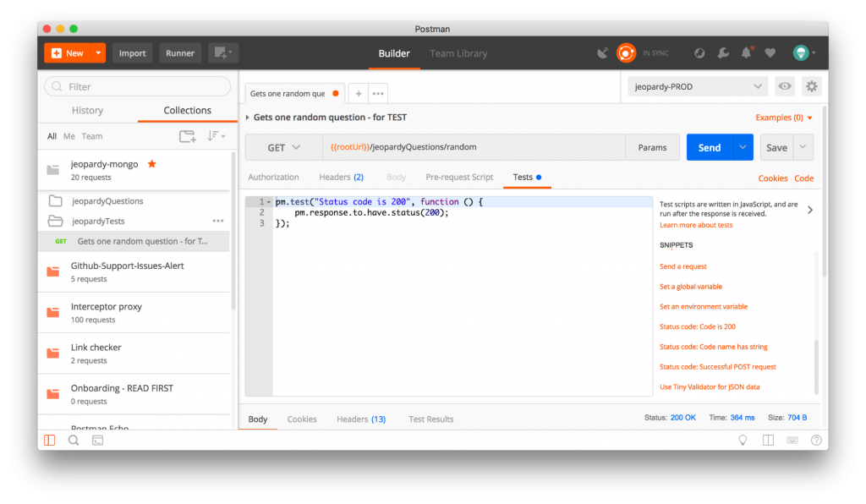This screenshot has height=504, width=866.
Task: Click the lightbulb icon in status bar
Action: click(x=743, y=440)
